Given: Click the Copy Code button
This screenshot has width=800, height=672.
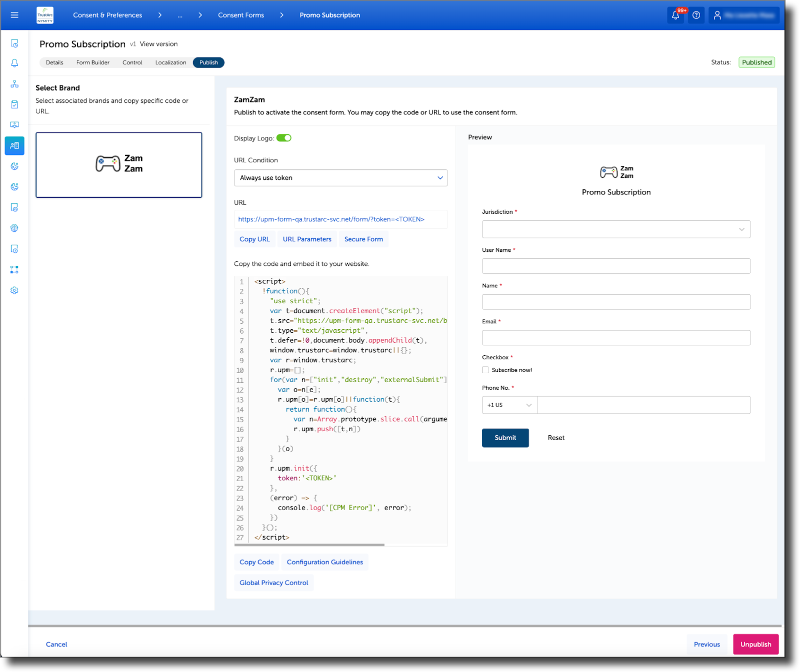Looking at the screenshot, I should (256, 562).
